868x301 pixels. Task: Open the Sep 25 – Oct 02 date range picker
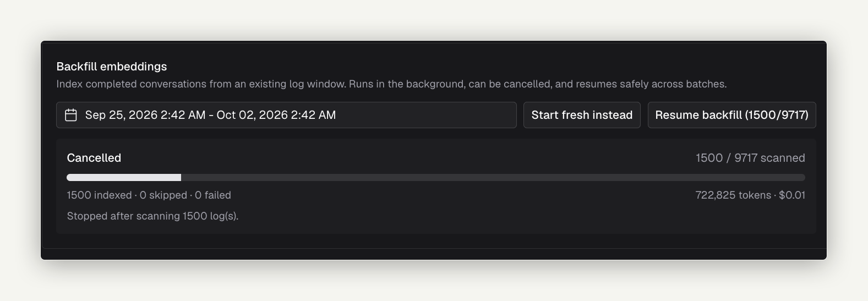point(286,115)
